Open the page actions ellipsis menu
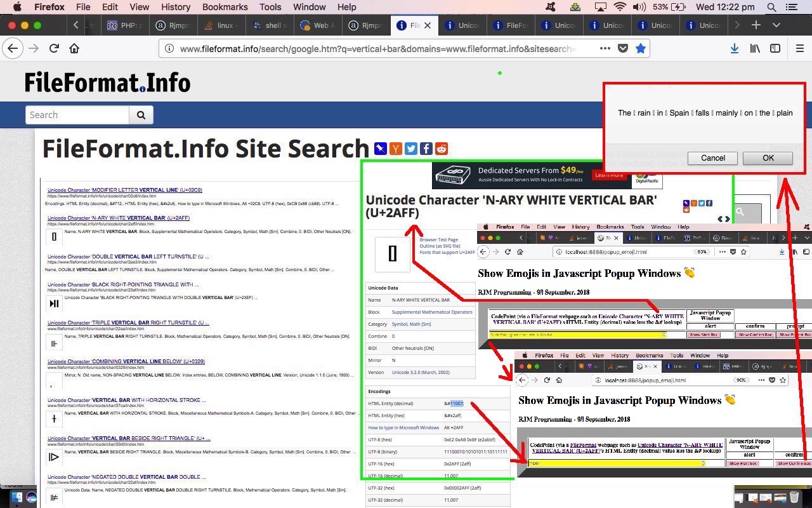This screenshot has width=812, height=508. [x=605, y=48]
